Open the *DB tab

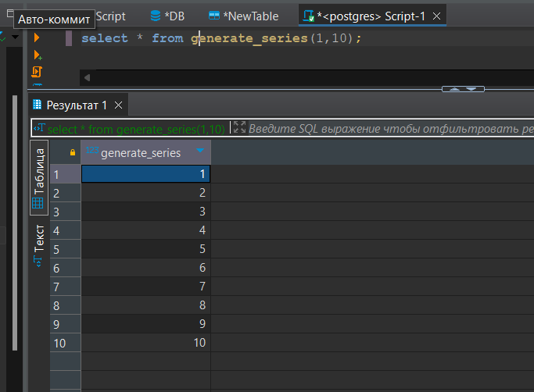pyautogui.click(x=167, y=16)
